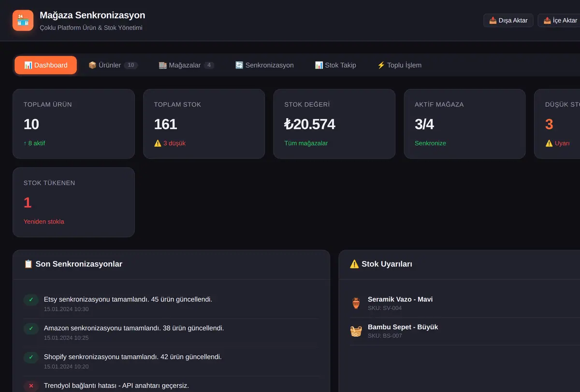Click the Bambu Sepet - Büyük product name
Screen dimensions: 580x392
coord(403,327)
